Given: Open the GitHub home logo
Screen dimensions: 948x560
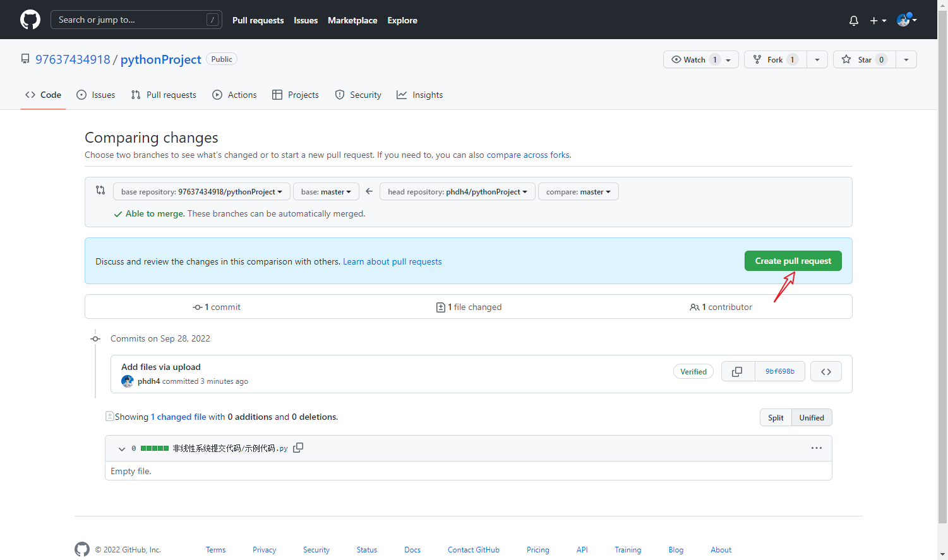Looking at the screenshot, I should 30,20.
